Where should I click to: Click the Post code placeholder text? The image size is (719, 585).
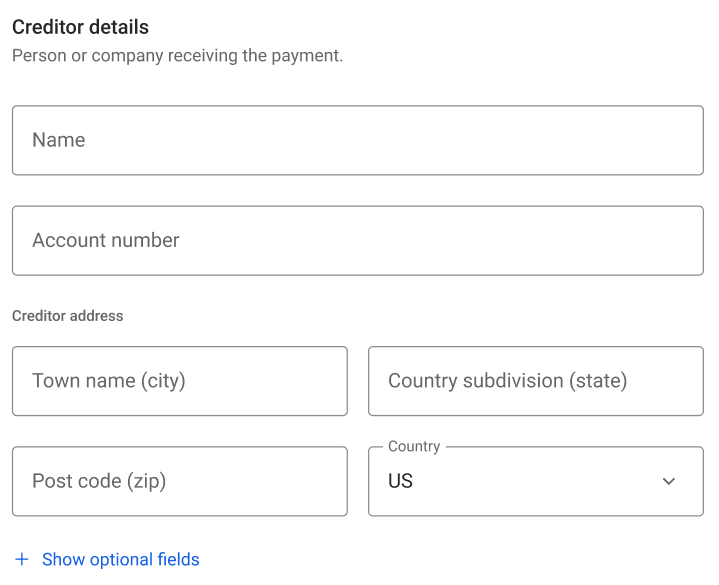click(99, 481)
